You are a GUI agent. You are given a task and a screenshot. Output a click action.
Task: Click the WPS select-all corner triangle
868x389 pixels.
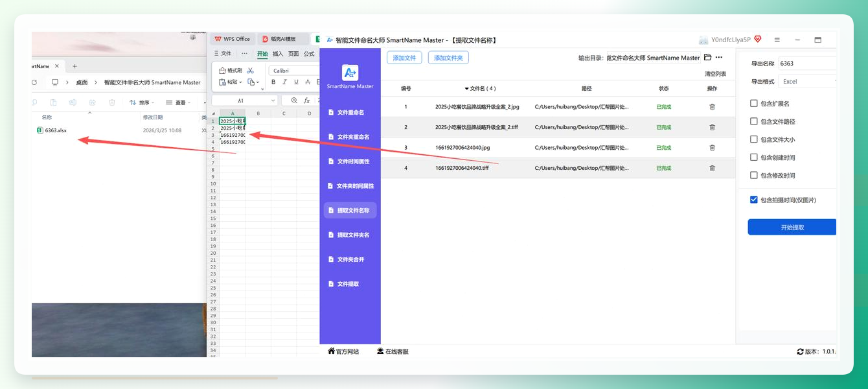[214, 113]
